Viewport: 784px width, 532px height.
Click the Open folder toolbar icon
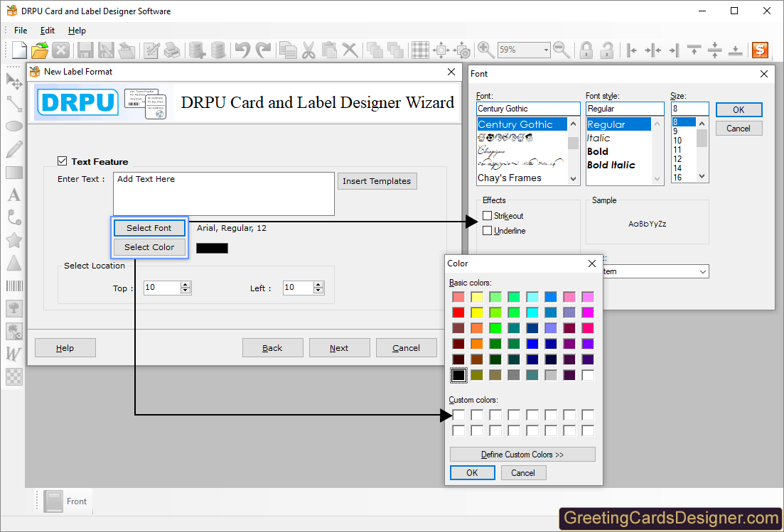(x=40, y=50)
